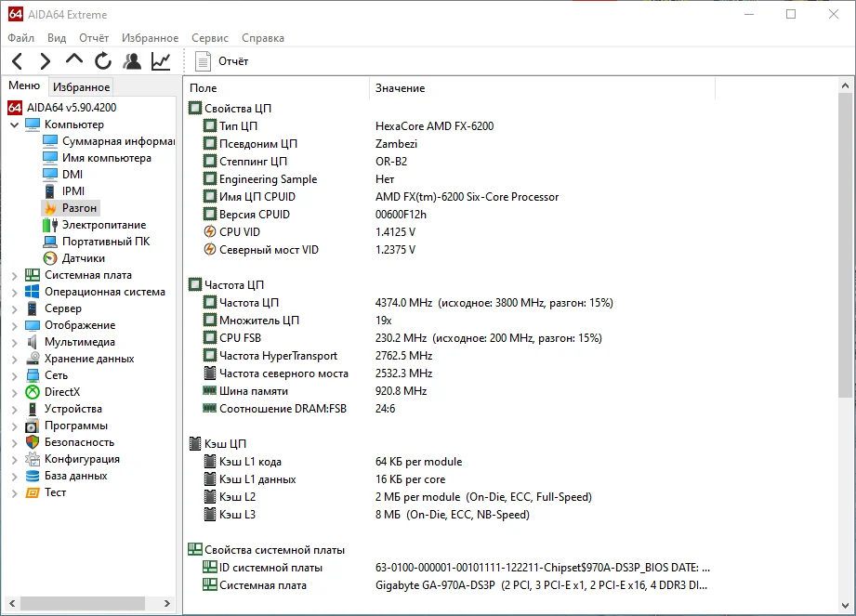Open the Файл menu
This screenshot has width=856, height=616.
(x=20, y=38)
